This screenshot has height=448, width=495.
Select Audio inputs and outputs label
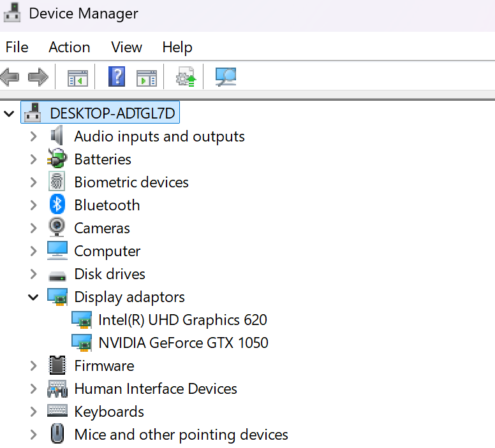[159, 136]
